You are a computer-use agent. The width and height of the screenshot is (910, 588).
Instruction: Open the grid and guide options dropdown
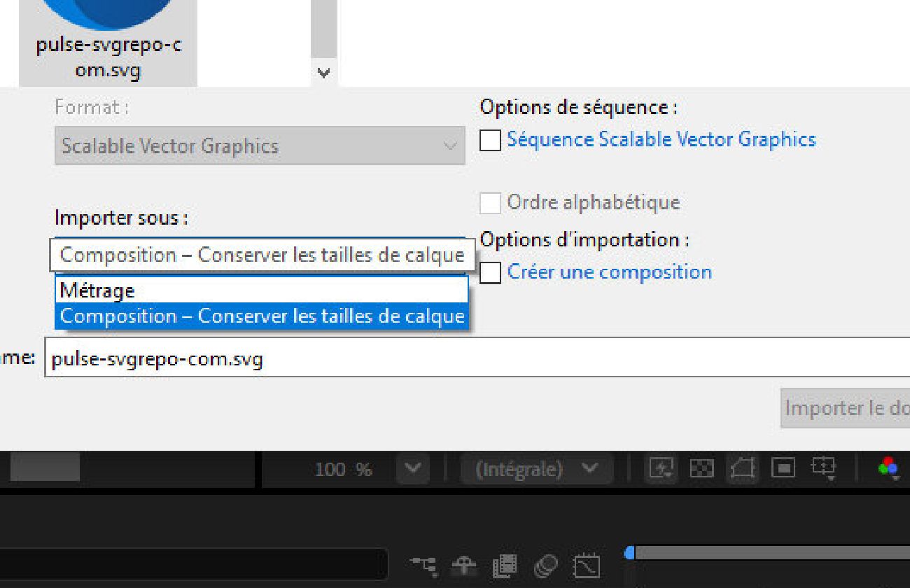tap(661, 469)
